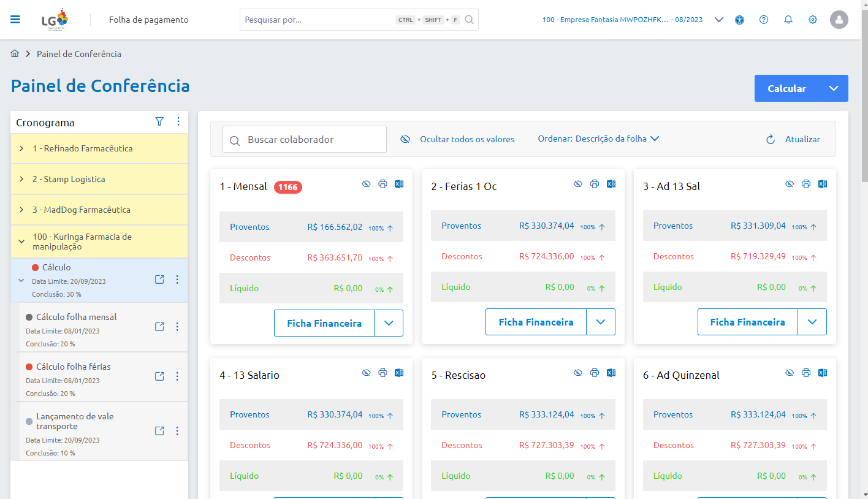The height and width of the screenshot is (499, 868).
Task: Open the hamburger main menu
Action: pyautogui.click(x=15, y=20)
